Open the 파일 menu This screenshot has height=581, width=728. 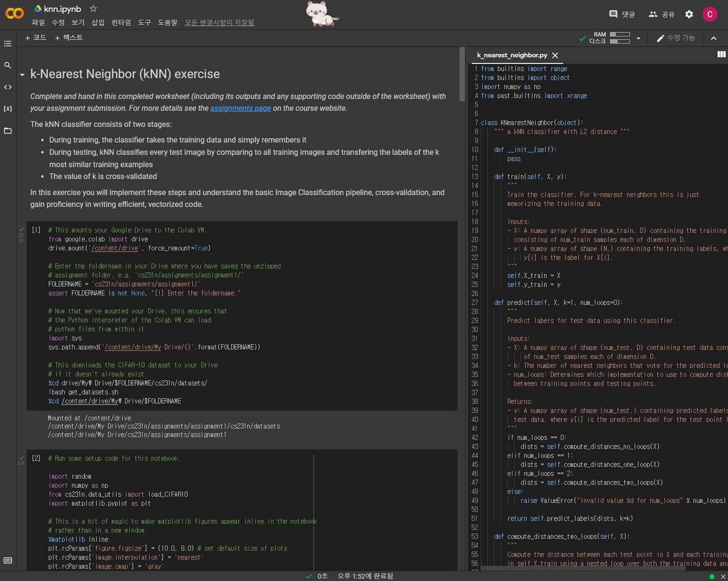(x=38, y=22)
